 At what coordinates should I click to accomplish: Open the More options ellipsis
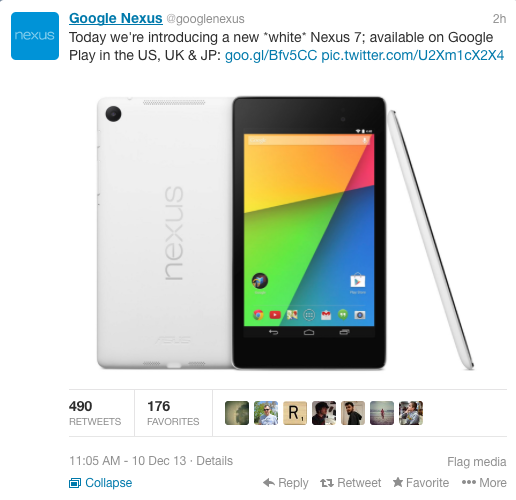coord(468,482)
